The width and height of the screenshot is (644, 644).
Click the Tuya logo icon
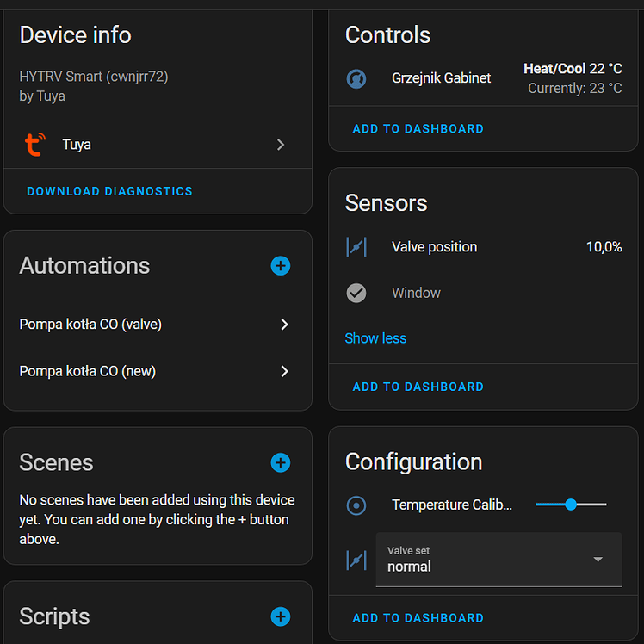[34, 145]
